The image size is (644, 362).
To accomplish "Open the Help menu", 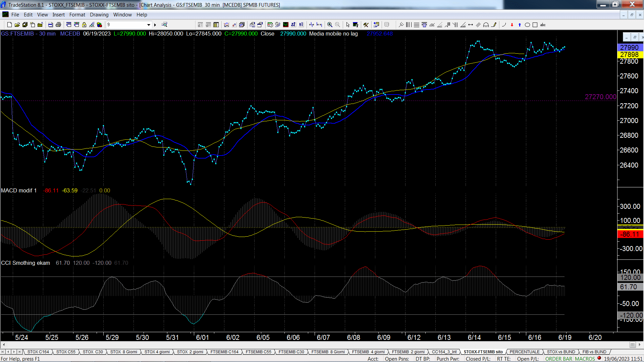I will point(142,15).
